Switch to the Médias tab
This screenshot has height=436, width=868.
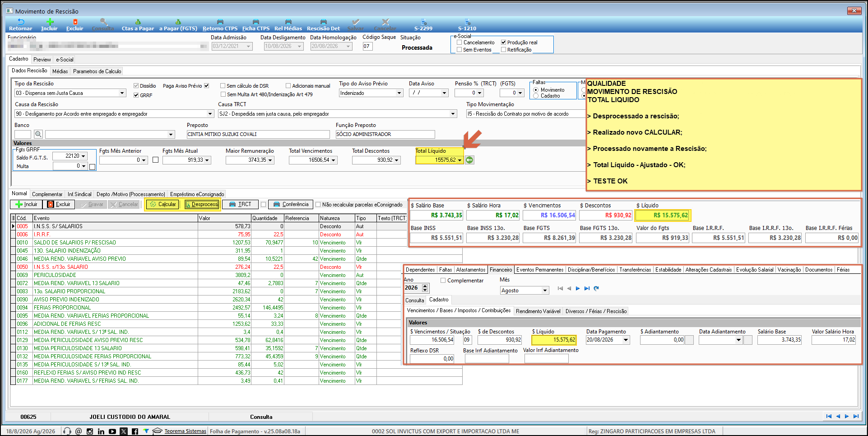(60, 71)
